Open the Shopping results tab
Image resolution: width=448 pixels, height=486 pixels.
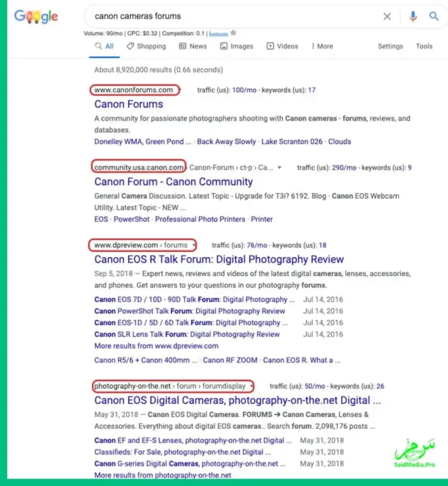(146, 46)
